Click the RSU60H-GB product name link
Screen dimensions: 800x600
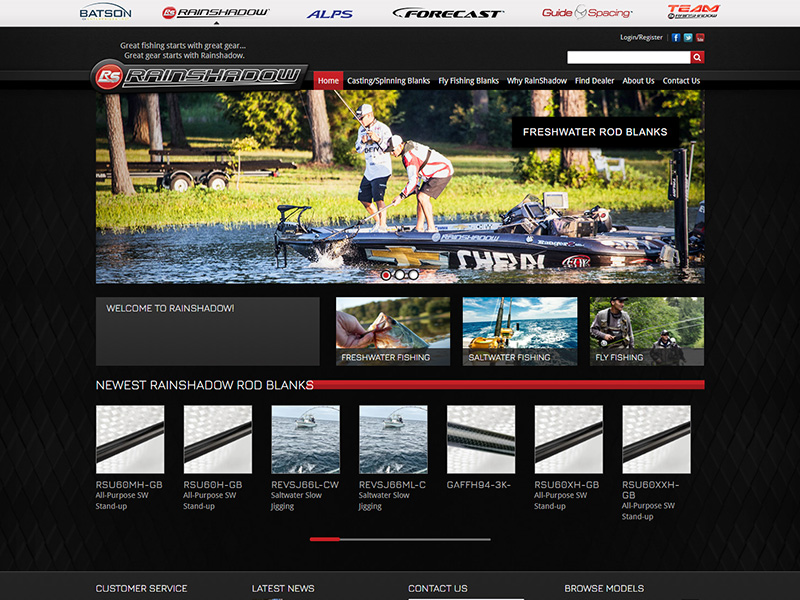point(213,485)
